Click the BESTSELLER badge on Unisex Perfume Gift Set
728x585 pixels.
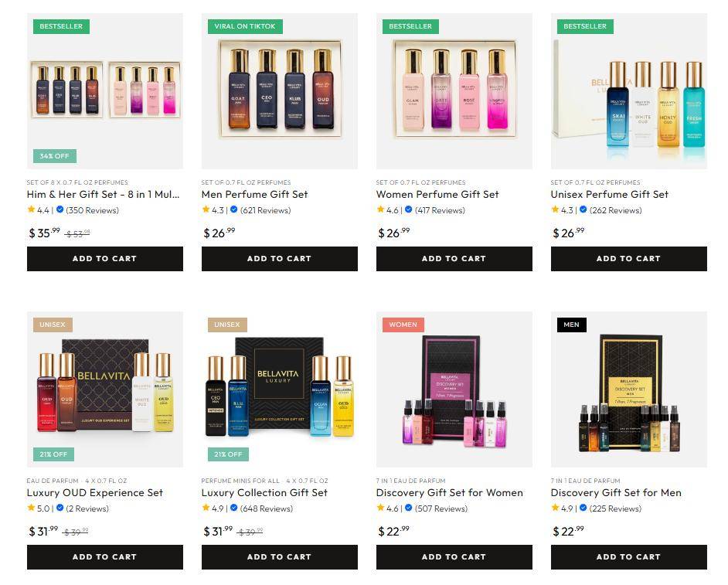coord(585,26)
